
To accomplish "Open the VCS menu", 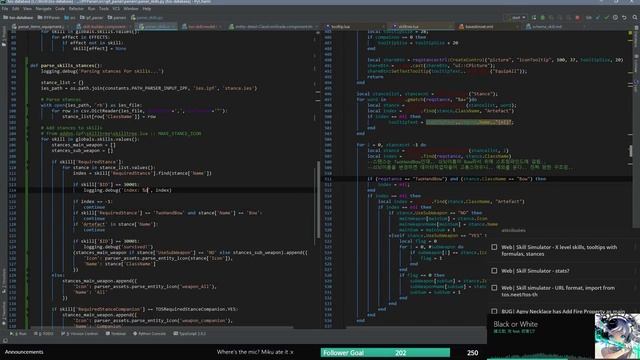I will [x=116, y=9].
